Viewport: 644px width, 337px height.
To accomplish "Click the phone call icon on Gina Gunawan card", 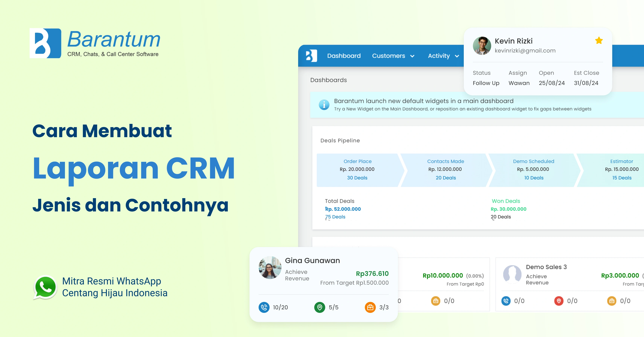I will (264, 307).
